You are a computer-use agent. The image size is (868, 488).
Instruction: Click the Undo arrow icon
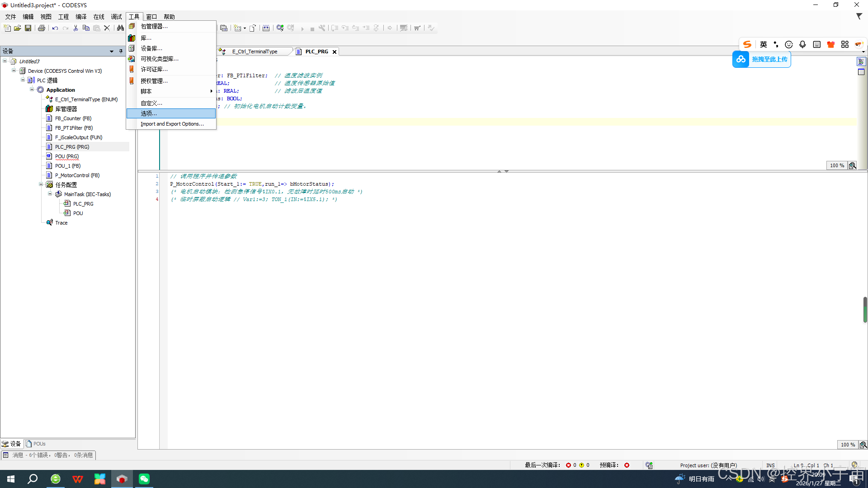pos(55,28)
